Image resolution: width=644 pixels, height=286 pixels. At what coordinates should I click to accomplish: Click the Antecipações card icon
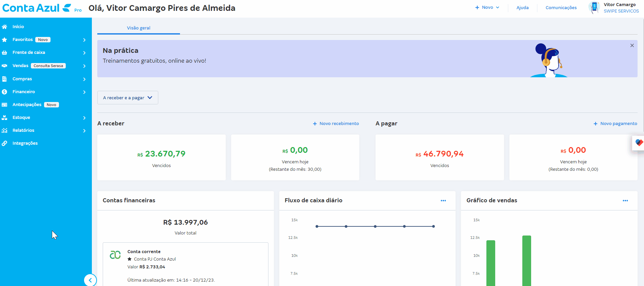coord(4,105)
